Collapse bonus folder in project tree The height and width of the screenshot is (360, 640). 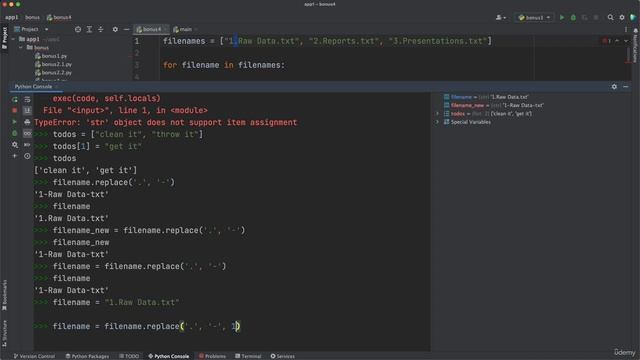click(21, 48)
